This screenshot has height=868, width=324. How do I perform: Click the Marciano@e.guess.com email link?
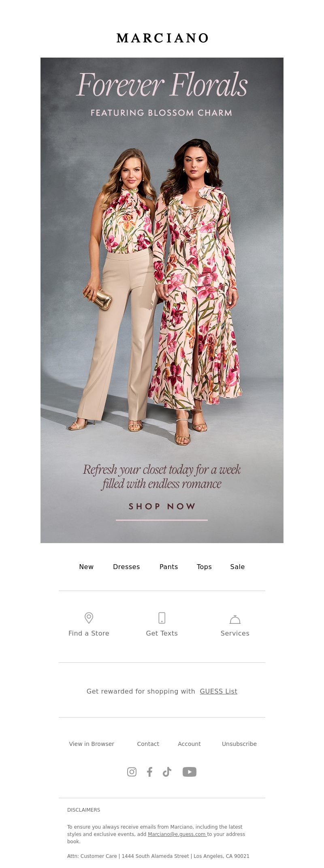(177, 834)
